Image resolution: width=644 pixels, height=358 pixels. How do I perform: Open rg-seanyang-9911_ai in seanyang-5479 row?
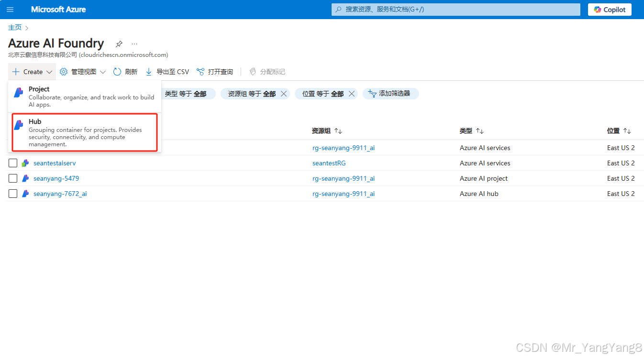point(344,178)
